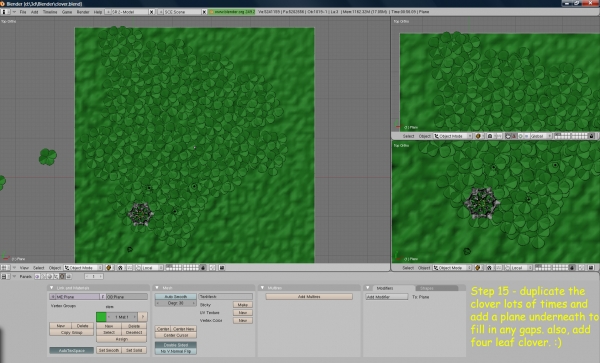Viewport: 600px width, 363px height.
Task: Click the Deselect material button
Action: click(134, 332)
